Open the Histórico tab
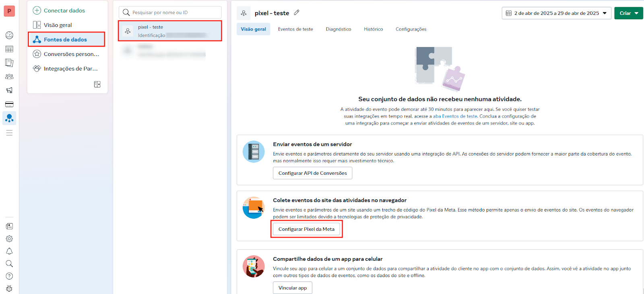 click(374, 29)
